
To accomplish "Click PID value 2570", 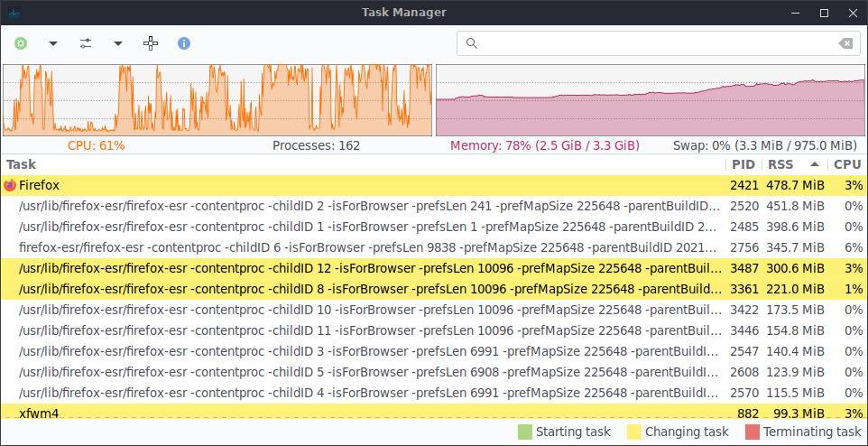I will click(743, 394).
